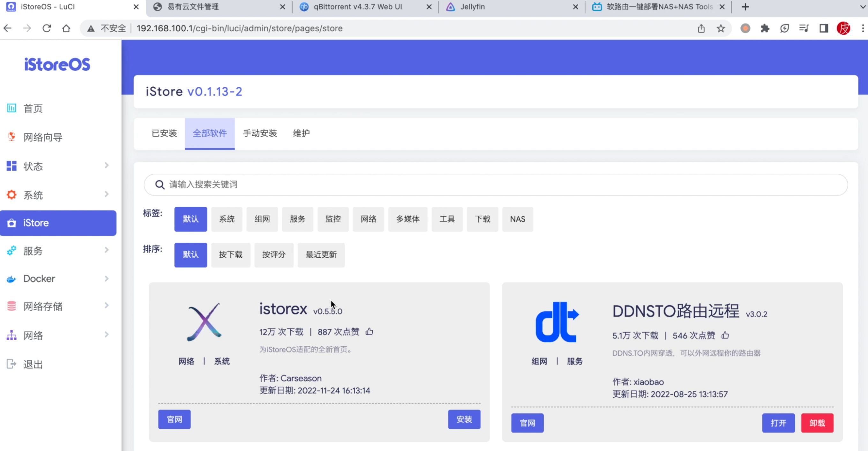Sort by 最近更新 recently updated
This screenshot has width=868, height=451.
(x=321, y=255)
